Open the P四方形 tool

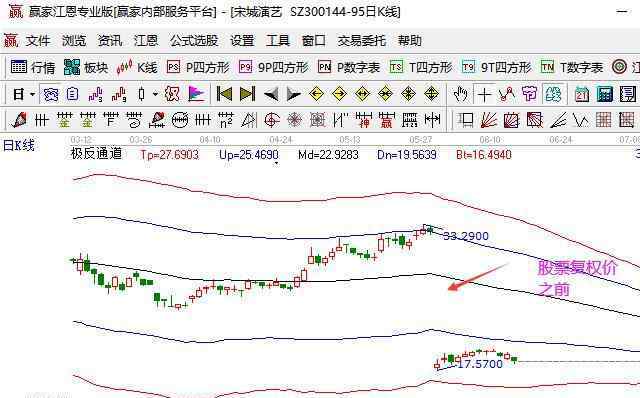198,67
